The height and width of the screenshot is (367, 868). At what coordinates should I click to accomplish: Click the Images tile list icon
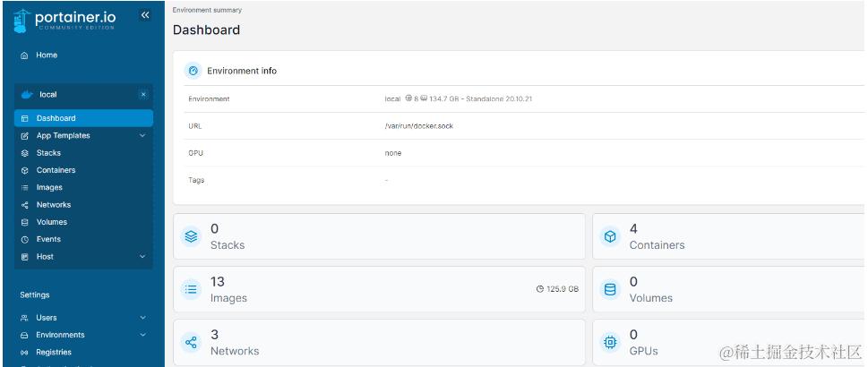(191, 289)
